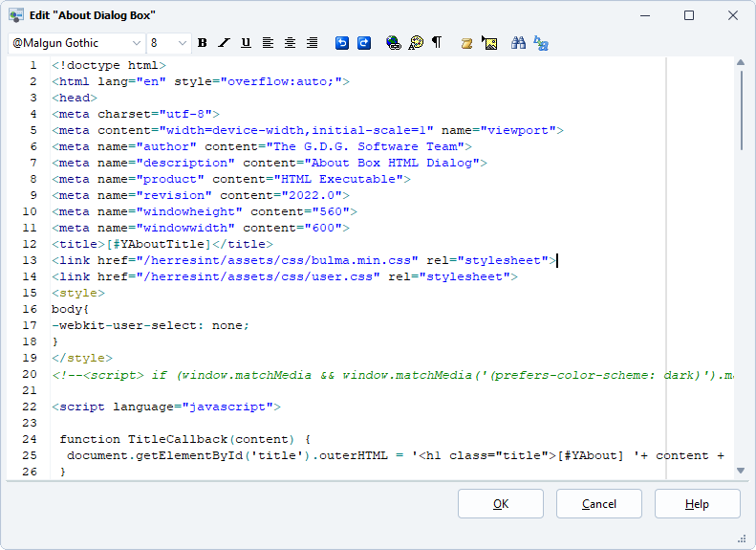
Task: Open the Replace text tool
Action: coord(541,43)
